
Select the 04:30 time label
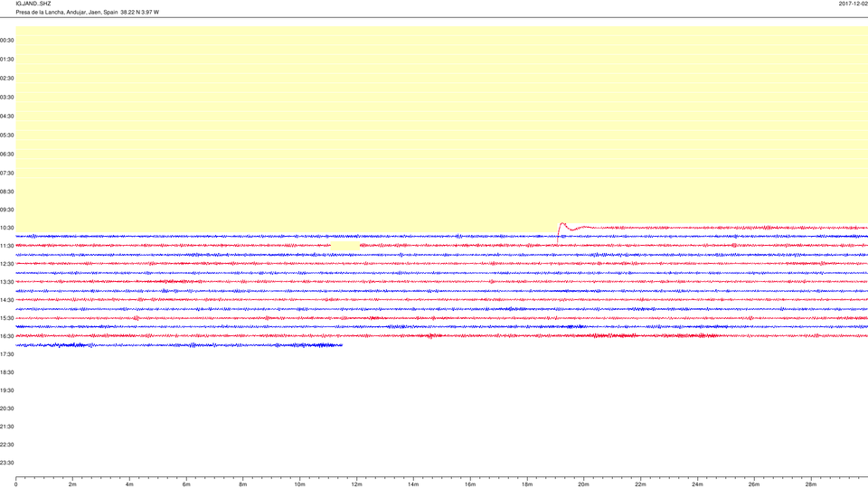(x=7, y=117)
